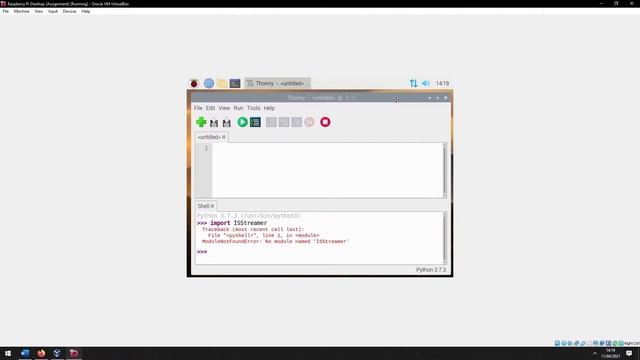Select the running VM taskbar icon

pos(74,353)
